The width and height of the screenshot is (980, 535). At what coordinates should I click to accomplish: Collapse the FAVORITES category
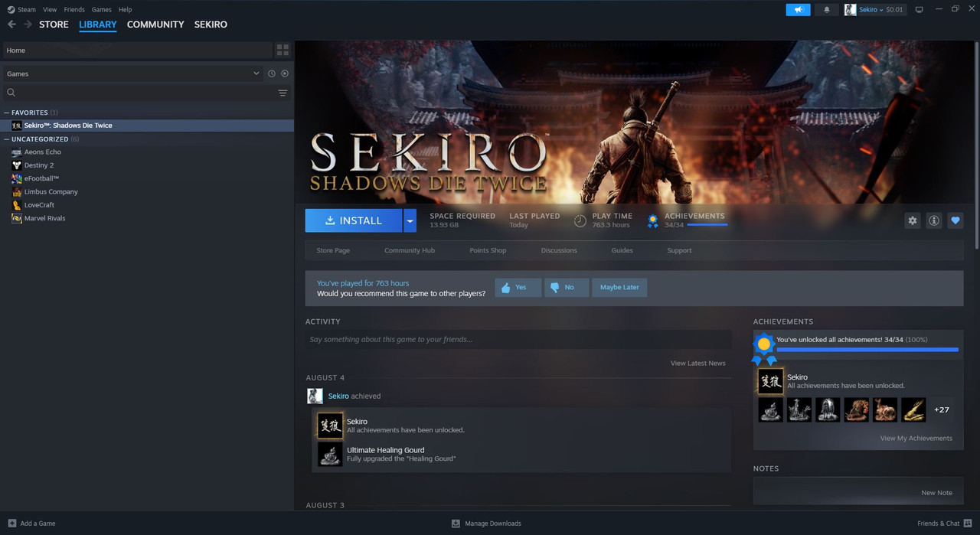tap(7, 113)
